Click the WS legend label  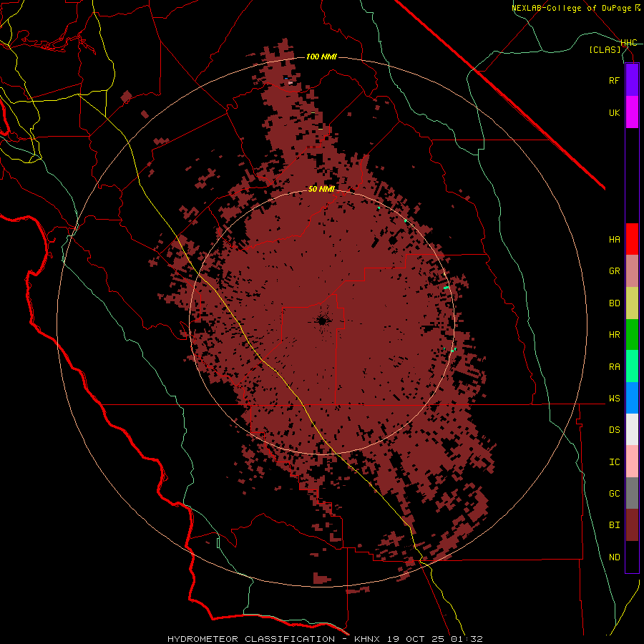[x=615, y=399]
